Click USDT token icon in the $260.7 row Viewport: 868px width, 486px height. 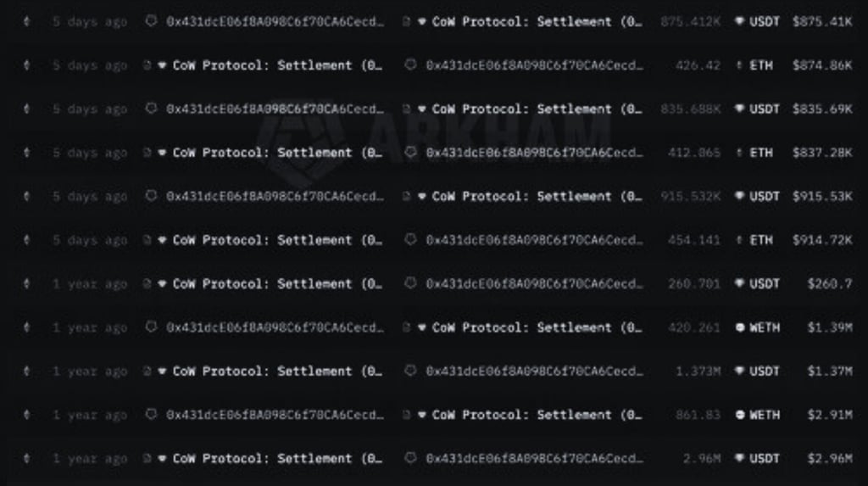point(739,283)
